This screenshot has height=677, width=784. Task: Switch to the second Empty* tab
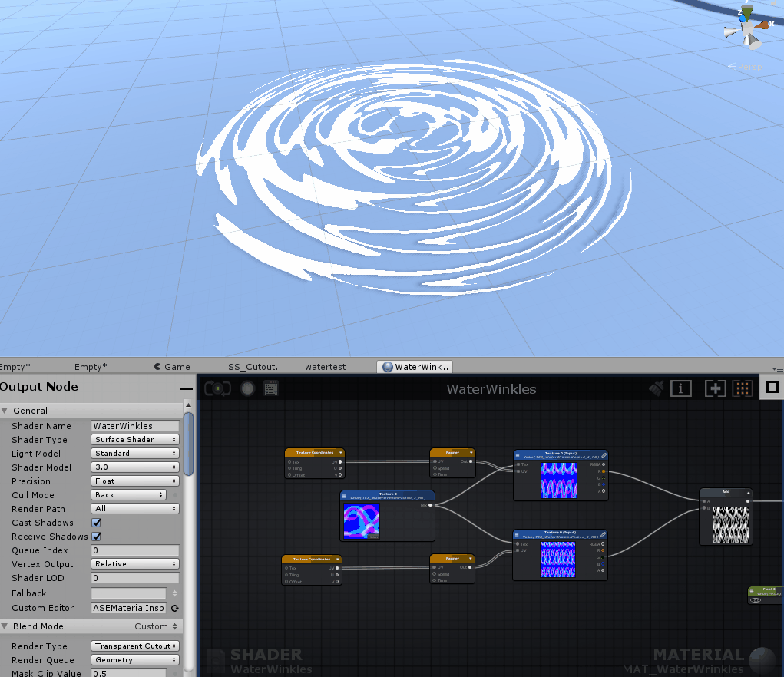91,367
